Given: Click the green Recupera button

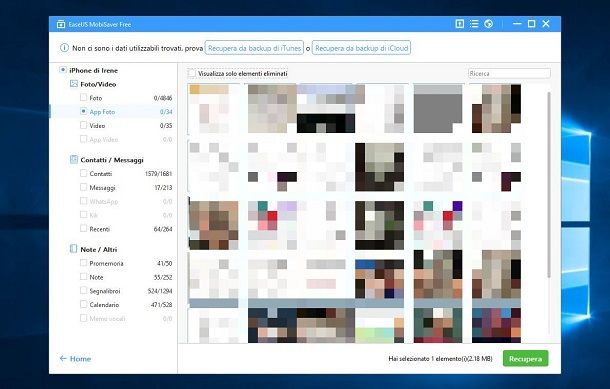Looking at the screenshot, I should point(526,359).
